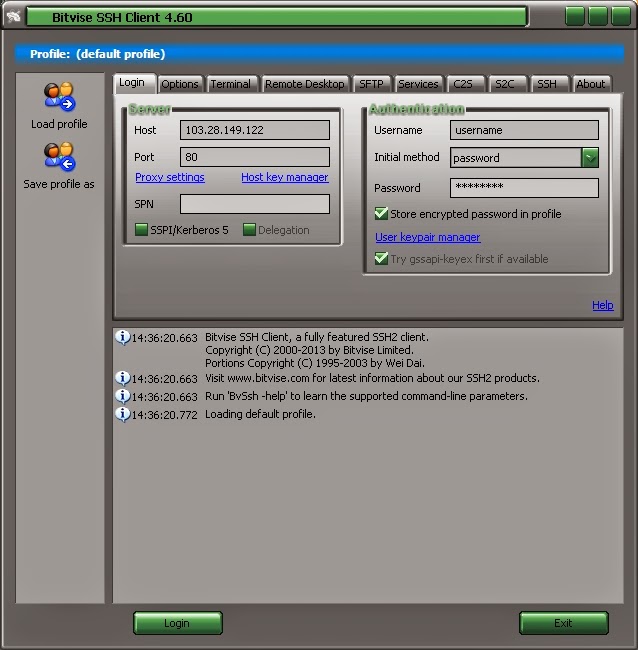The image size is (638, 650).
Task: Toggle the Delegation checkbox
Action: click(x=249, y=229)
